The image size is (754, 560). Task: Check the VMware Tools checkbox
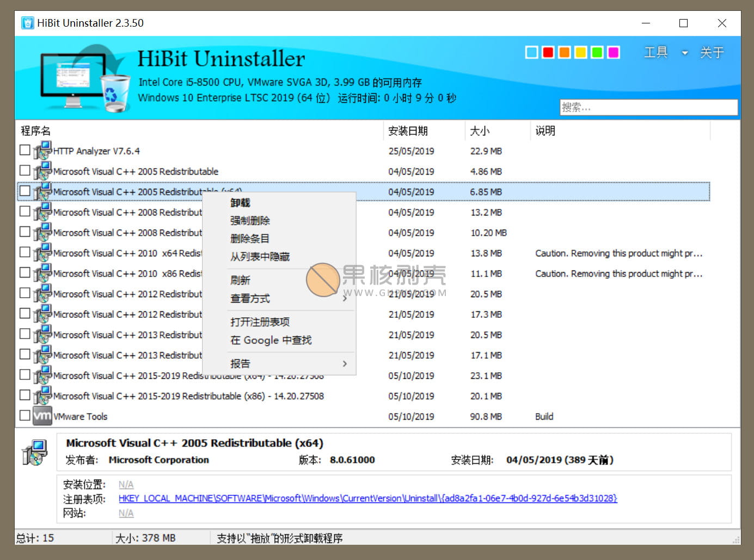[24, 415]
